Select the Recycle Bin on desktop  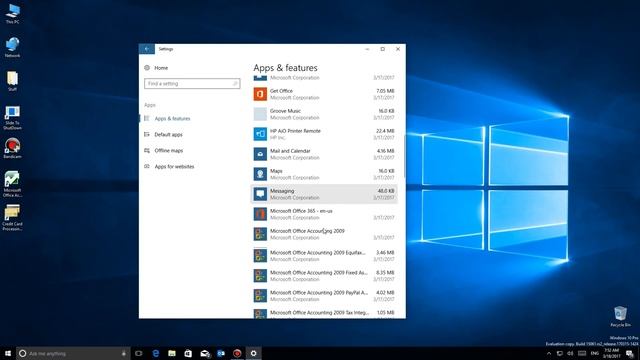point(620,317)
